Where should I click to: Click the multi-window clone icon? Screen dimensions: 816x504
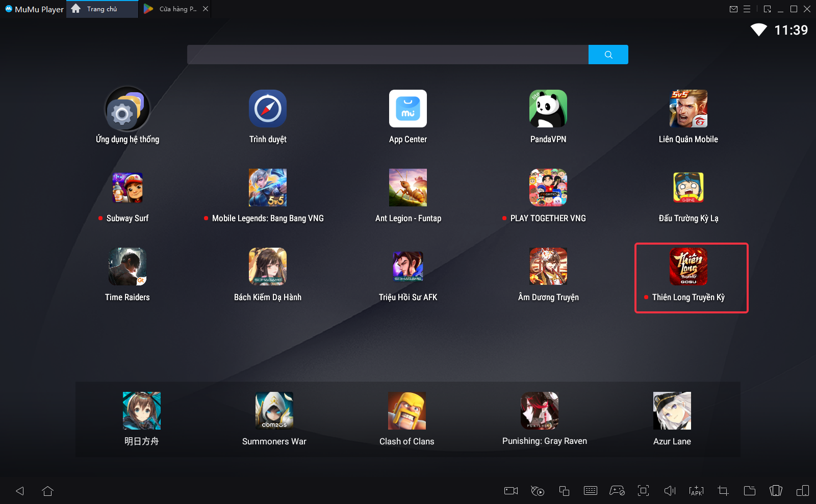(x=564, y=491)
